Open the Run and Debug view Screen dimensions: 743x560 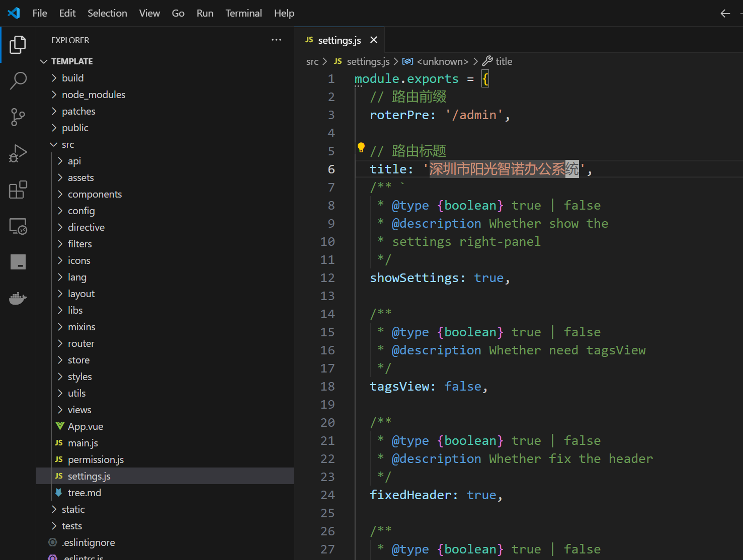[18, 153]
